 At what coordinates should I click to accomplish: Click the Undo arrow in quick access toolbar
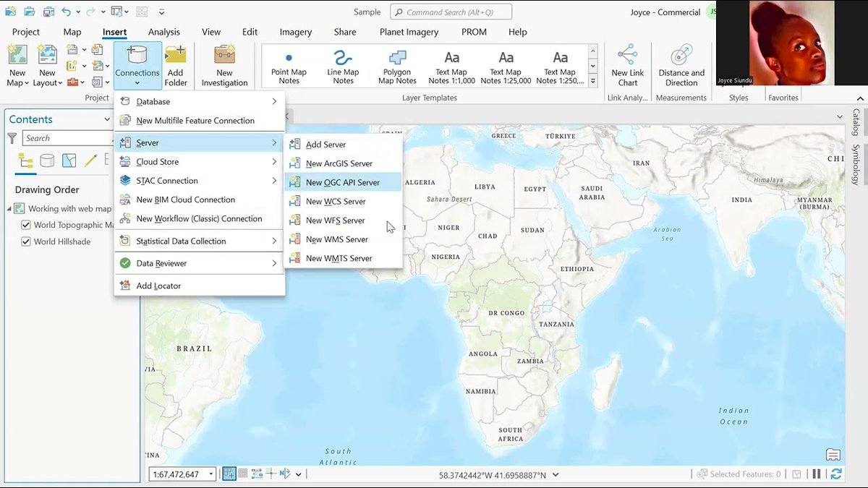[x=67, y=12]
